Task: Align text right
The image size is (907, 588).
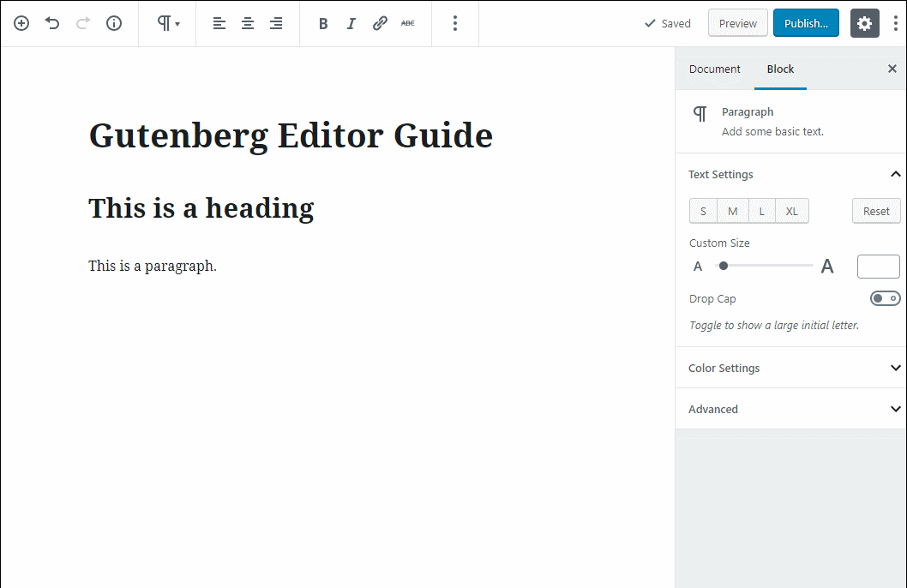Action: tap(276, 23)
